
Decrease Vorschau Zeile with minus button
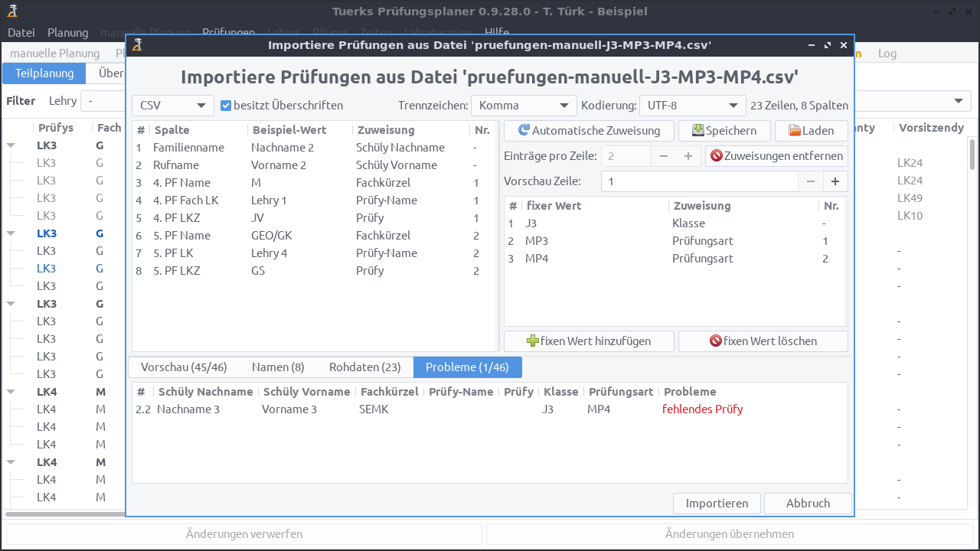pyautogui.click(x=811, y=181)
